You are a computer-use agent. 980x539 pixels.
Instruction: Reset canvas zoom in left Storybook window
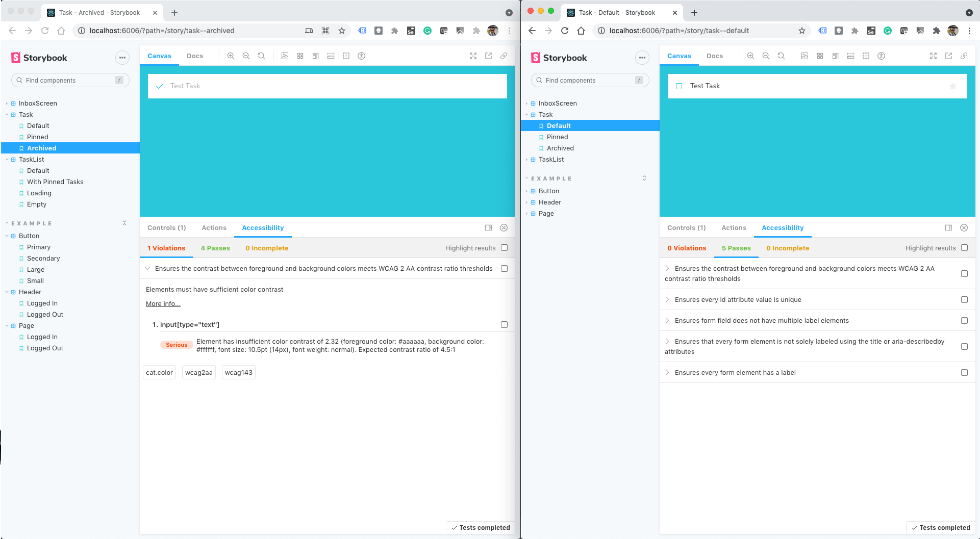click(261, 56)
